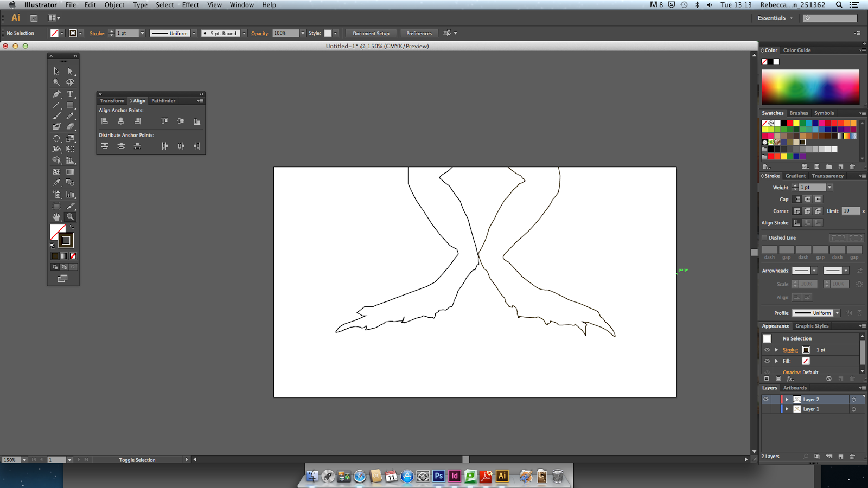Activate the Zoom tool

(70, 216)
